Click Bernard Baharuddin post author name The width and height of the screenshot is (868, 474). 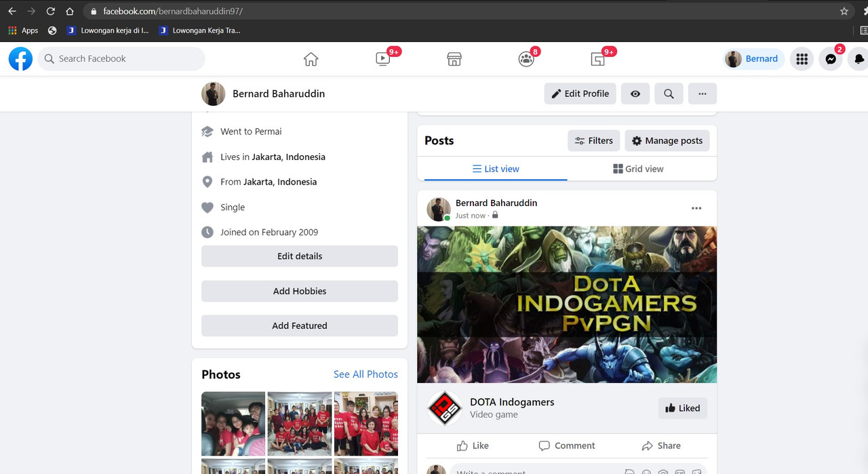[496, 203]
